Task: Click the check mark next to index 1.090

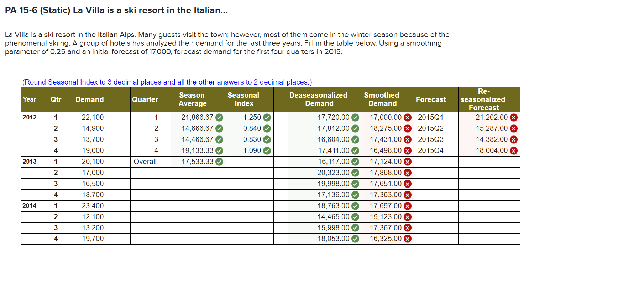Action: pos(267,151)
